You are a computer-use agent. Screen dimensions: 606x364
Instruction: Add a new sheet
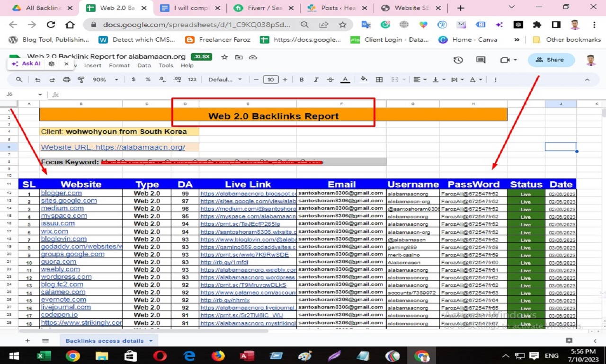point(27,340)
